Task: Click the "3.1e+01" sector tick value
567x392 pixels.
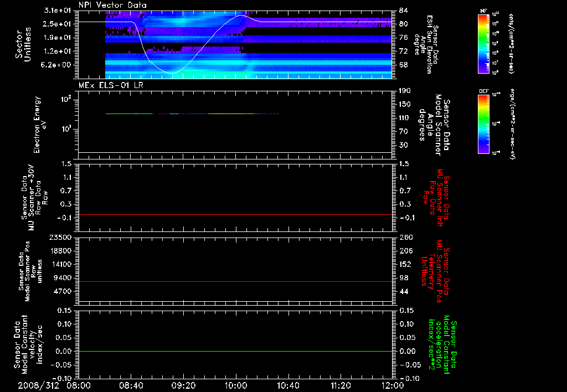Action: 57,11
